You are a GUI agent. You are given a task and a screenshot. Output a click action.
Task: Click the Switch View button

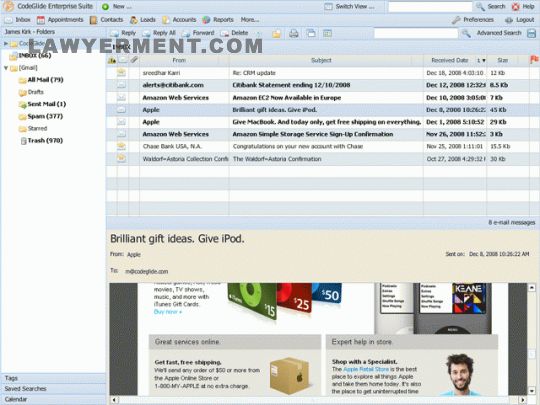tap(349, 7)
